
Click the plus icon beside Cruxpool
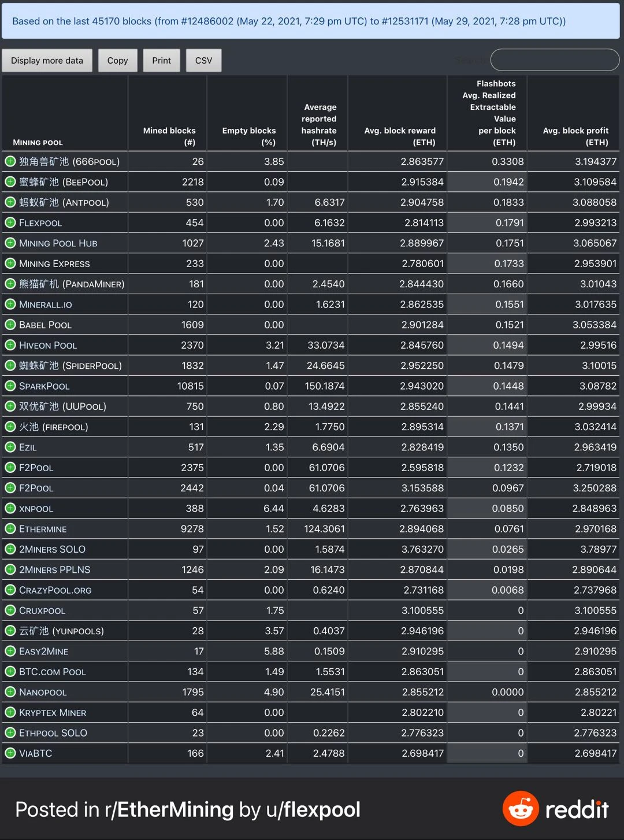(10, 610)
